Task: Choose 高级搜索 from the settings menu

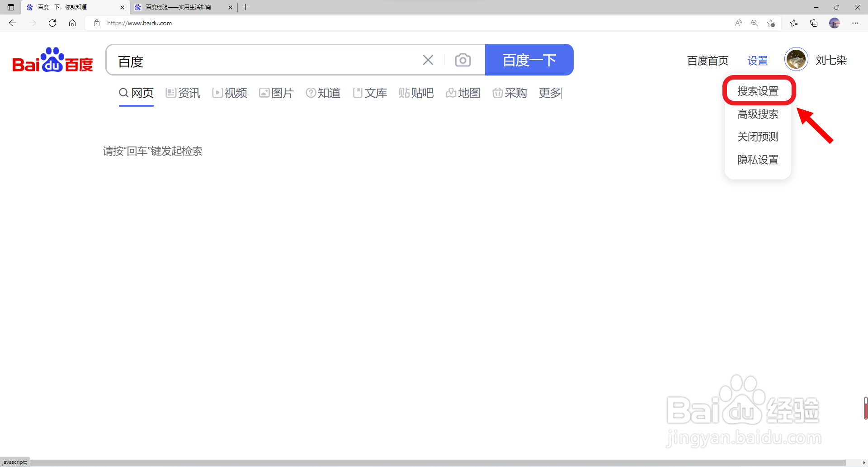Action: click(758, 114)
